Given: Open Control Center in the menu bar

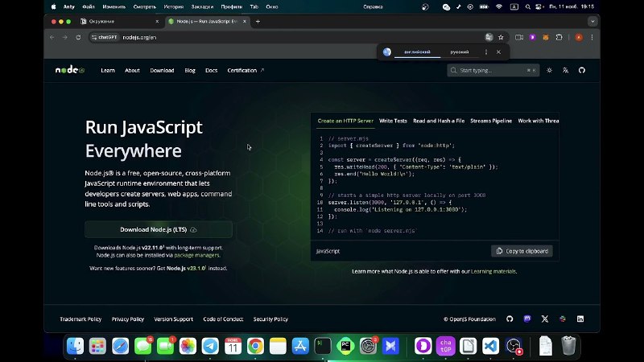Looking at the screenshot, I should [x=539, y=6].
